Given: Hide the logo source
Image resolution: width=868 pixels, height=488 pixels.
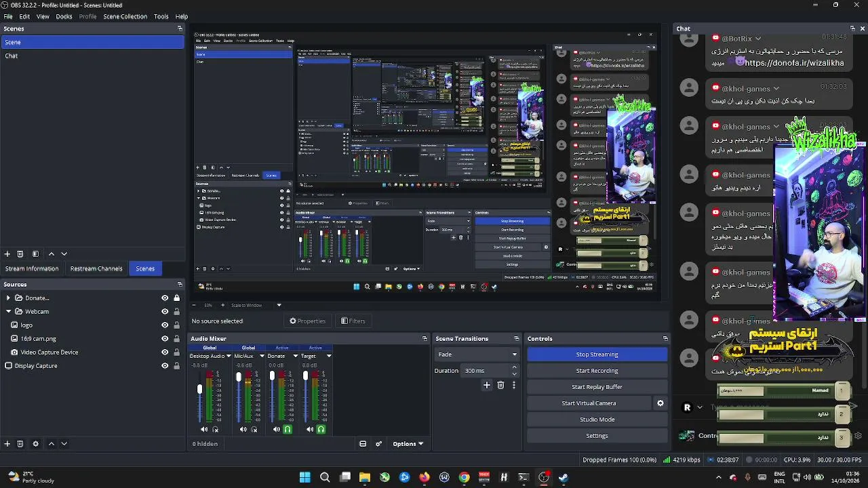Looking at the screenshot, I should point(165,325).
